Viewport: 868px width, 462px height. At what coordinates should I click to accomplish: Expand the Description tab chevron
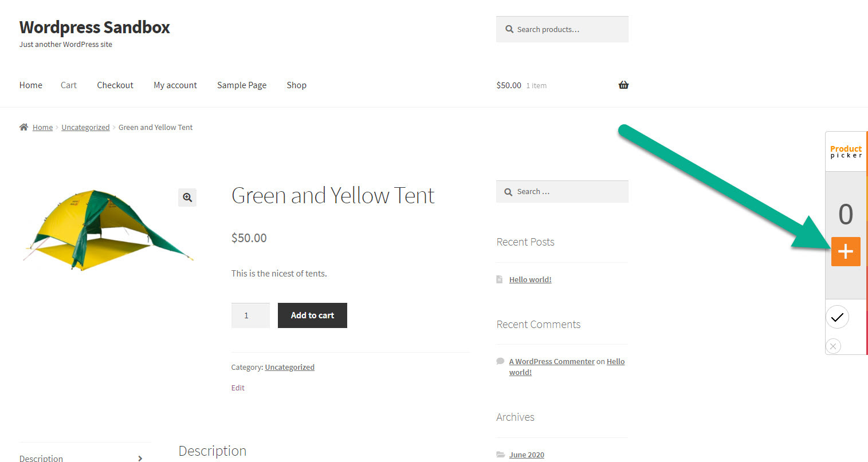click(140, 458)
